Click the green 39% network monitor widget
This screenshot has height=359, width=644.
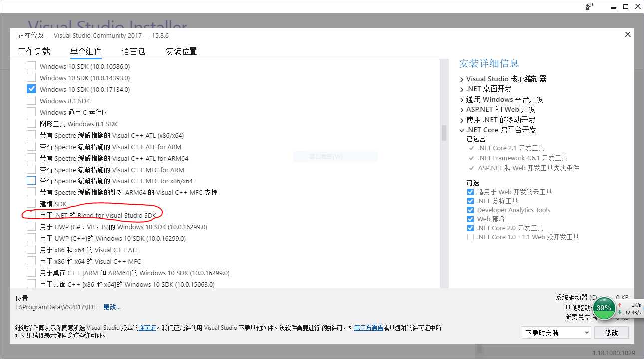(x=603, y=308)
